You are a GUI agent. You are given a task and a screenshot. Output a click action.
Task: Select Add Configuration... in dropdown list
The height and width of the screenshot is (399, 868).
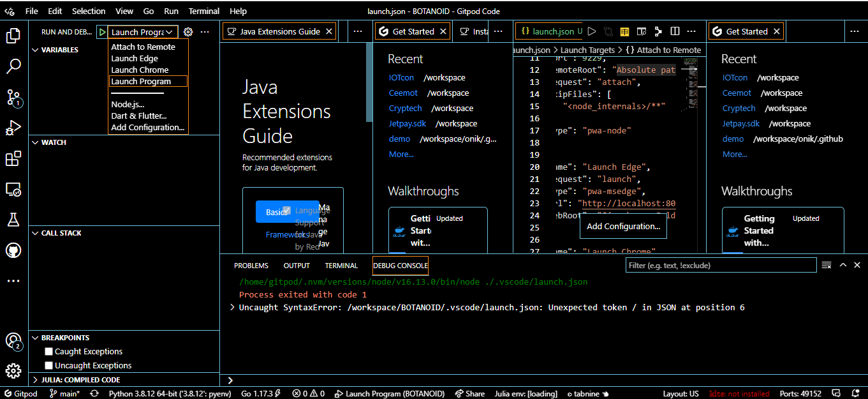(149, 127)
